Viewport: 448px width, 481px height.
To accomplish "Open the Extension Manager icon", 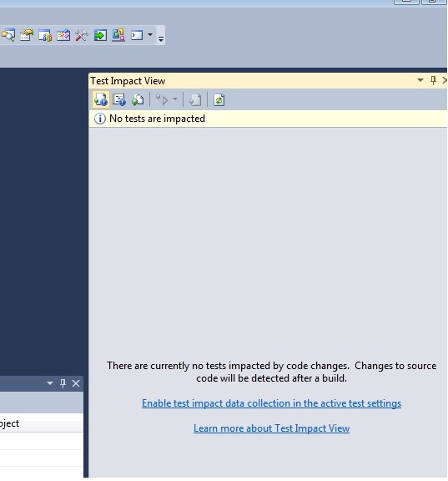I will [x=118, y=35].
